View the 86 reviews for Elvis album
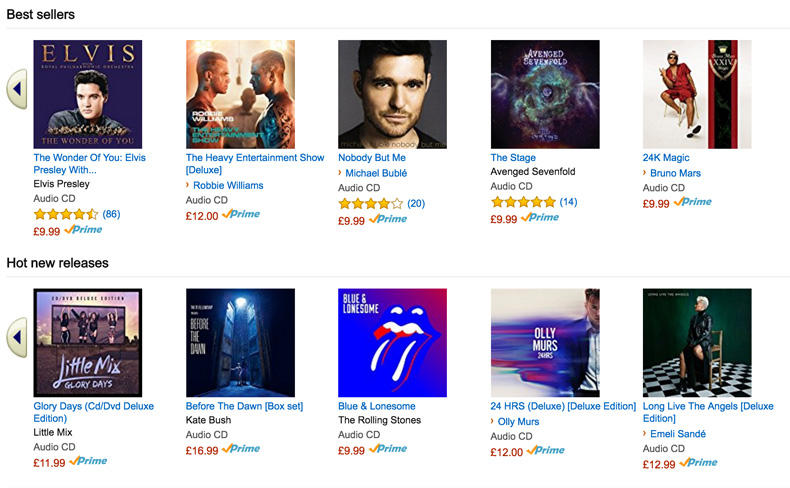Screen dimensions: 790x488 111,214
